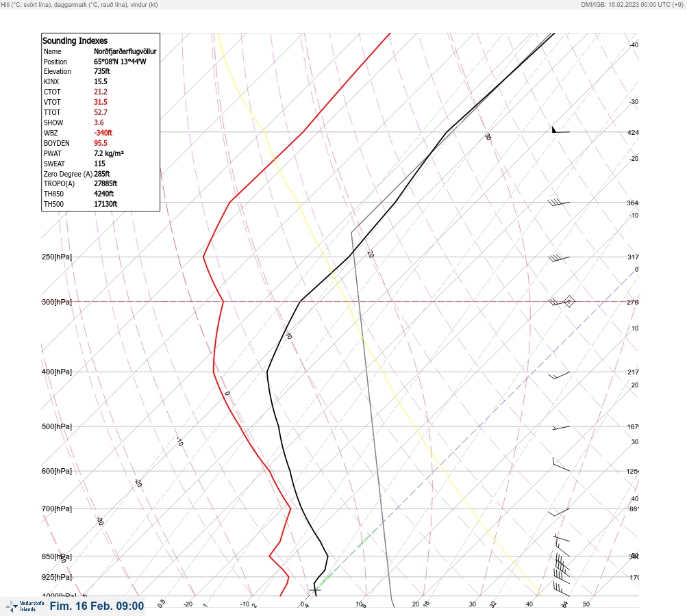Click the KINX value 15.5
The width and height of the screenshot is (687, 616).
(100, 81)
